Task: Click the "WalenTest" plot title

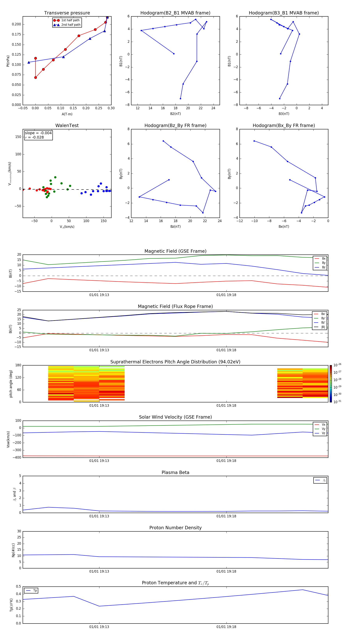Action: click(x=67, y=125)
